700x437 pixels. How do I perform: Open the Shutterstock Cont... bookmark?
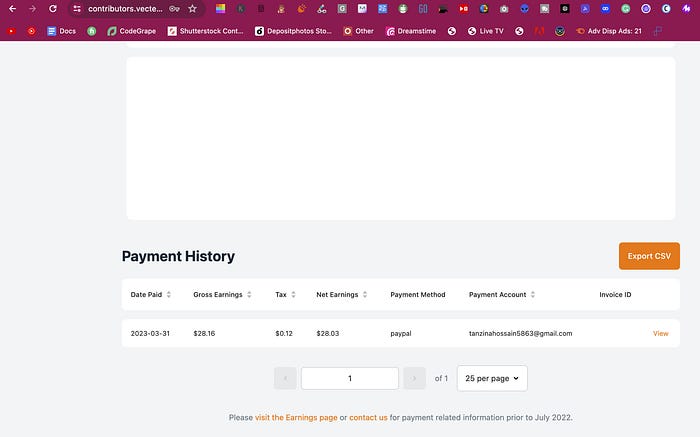point(205,31)
